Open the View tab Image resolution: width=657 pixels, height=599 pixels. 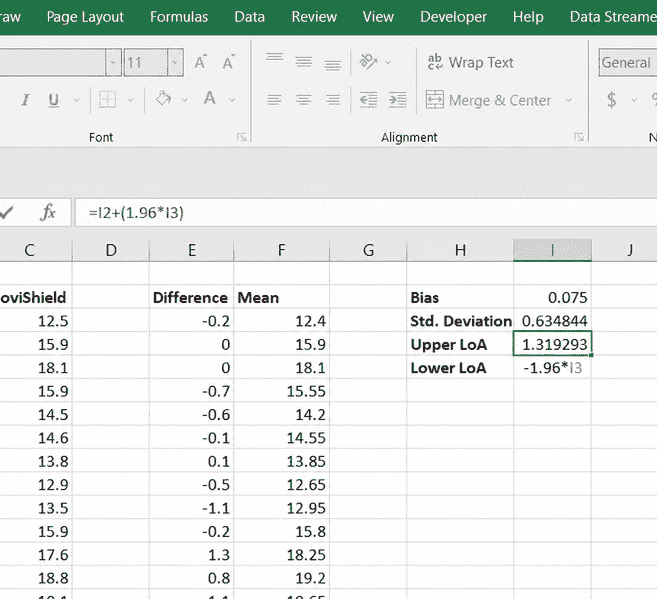point(378,17)
